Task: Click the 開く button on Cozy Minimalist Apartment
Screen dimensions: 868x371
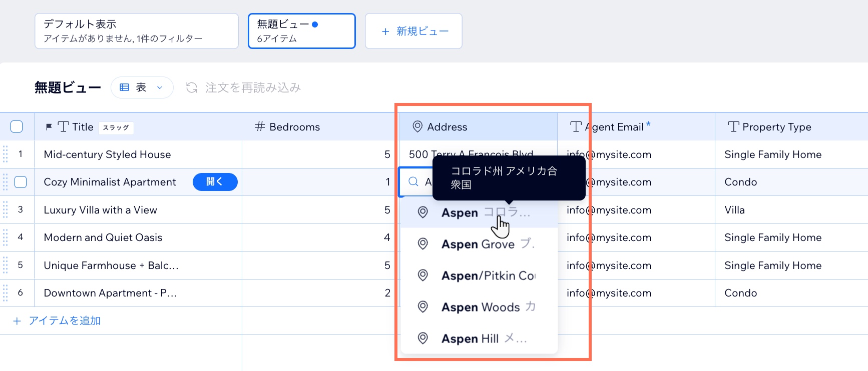Action: (x=215, y=182)
